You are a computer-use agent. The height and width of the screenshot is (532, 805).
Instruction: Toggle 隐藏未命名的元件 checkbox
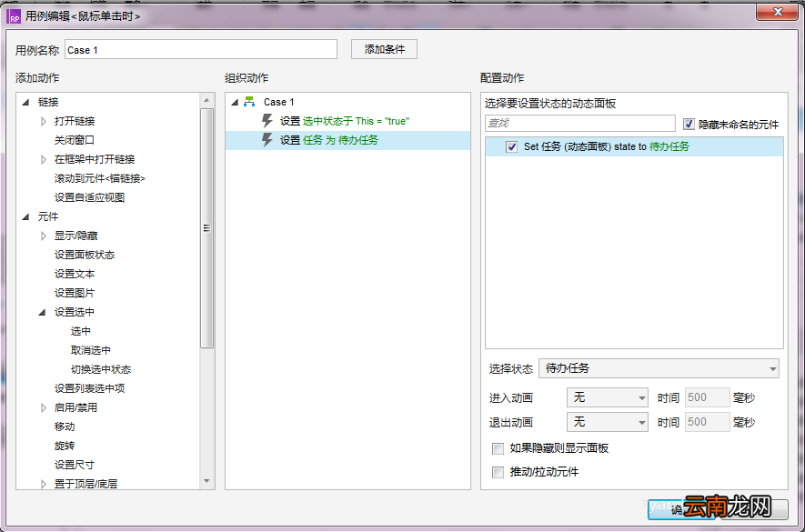coord(689,124)
